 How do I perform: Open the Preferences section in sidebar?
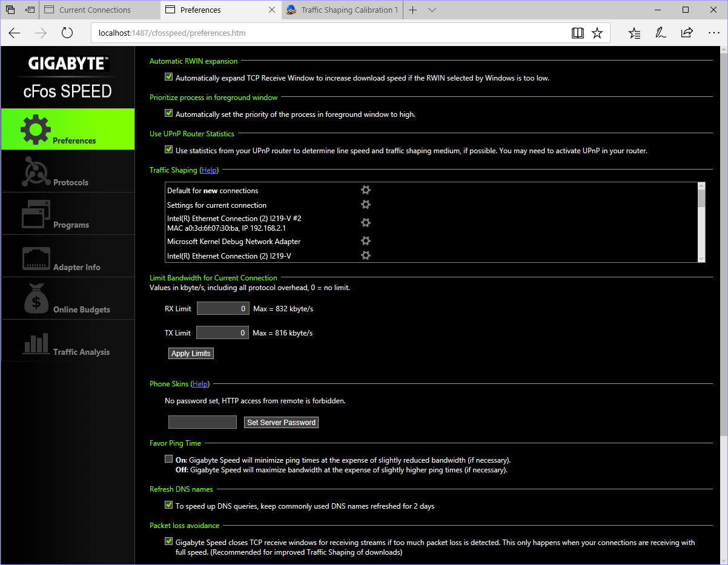[x=68, y=129]
